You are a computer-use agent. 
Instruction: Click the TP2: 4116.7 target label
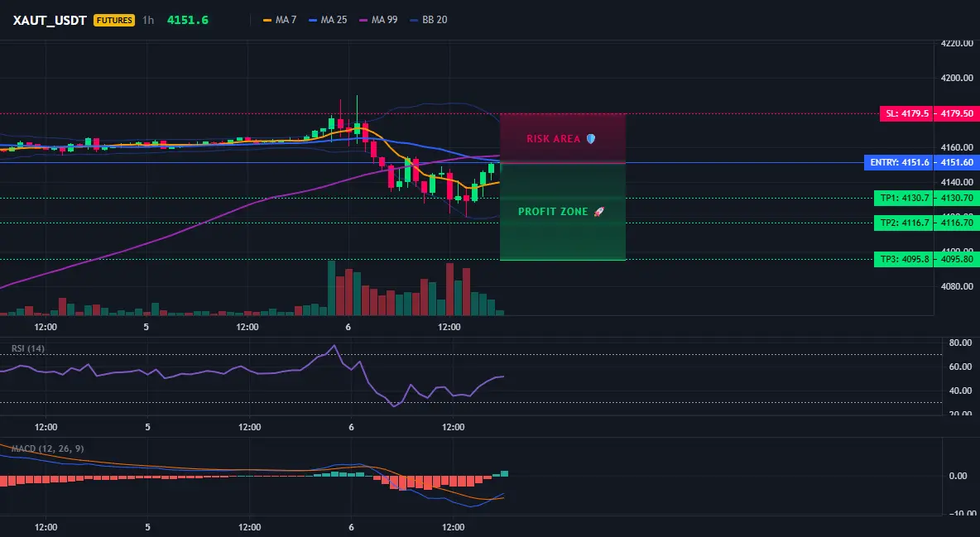tap(904, 223)
